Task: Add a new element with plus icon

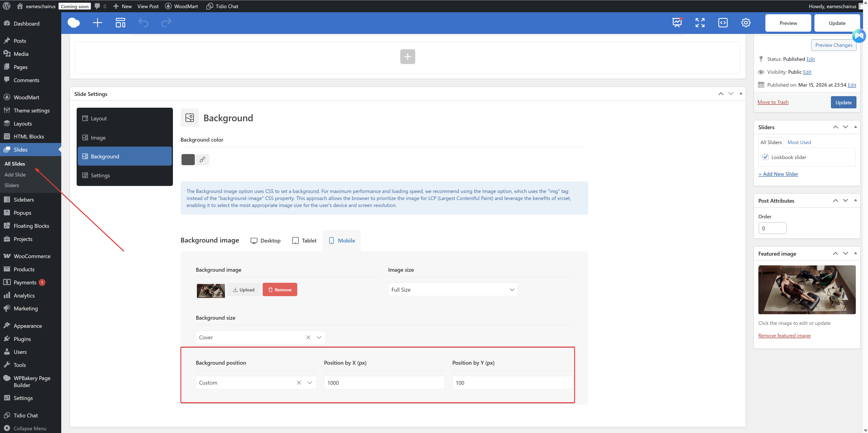Action: (97, 23)
